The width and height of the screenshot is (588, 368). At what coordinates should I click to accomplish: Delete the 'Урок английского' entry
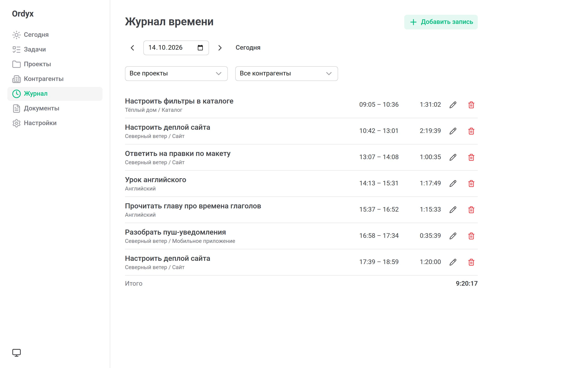[x=471, y=184]
